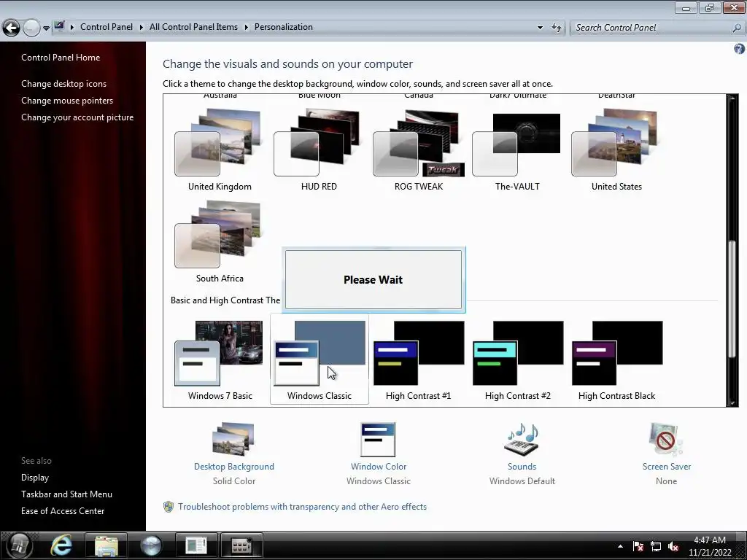This screenshot has width=747, height=560.
Task: Open recent pages dropdown arrow
Action: click(x=46, y=28)
